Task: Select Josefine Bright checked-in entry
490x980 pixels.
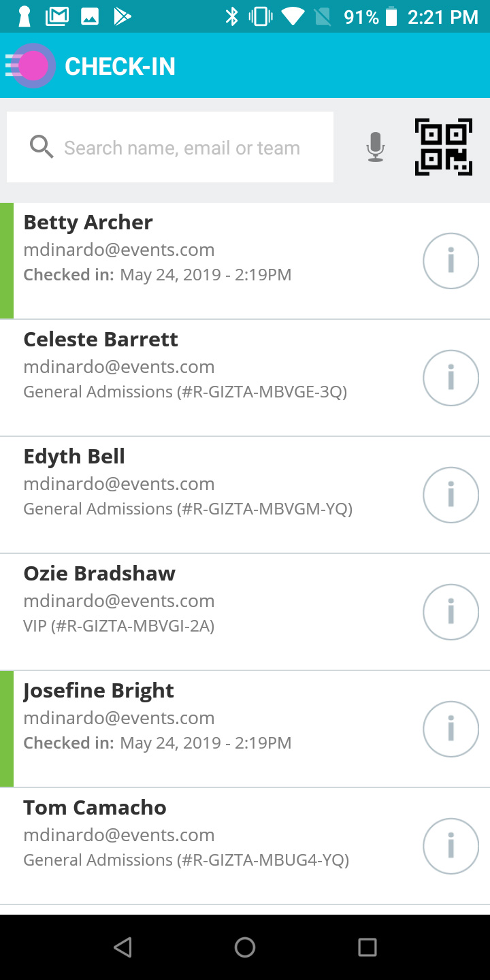Action: tap(245, 729)
